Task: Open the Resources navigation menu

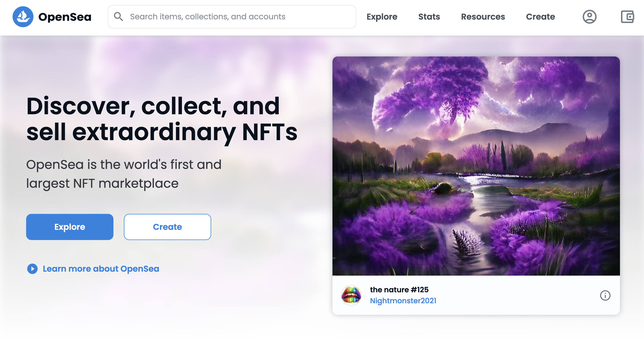Action: tap(483, 17)
